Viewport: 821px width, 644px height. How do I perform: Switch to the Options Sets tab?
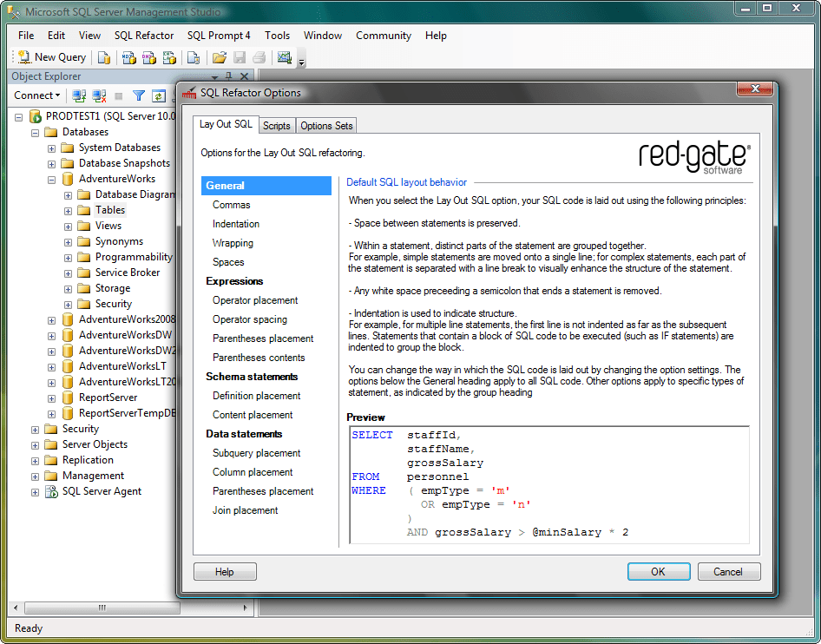click(x=326, y=126)
